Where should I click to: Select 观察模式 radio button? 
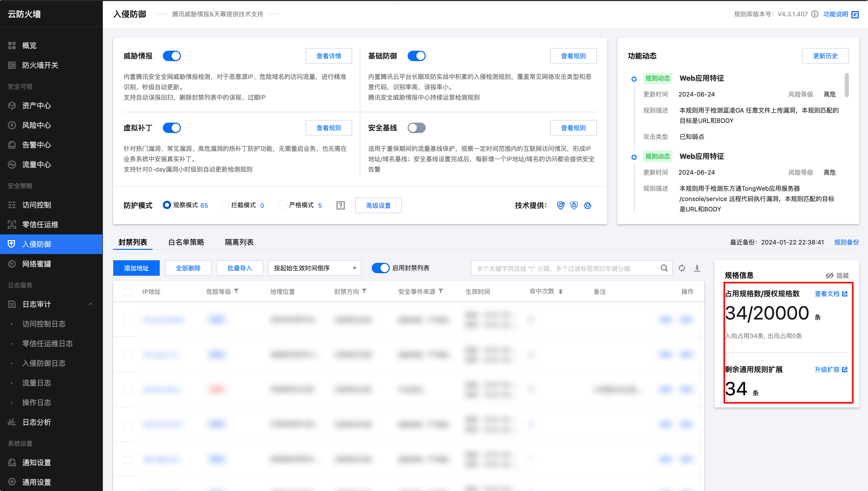[x=167, y=205]
